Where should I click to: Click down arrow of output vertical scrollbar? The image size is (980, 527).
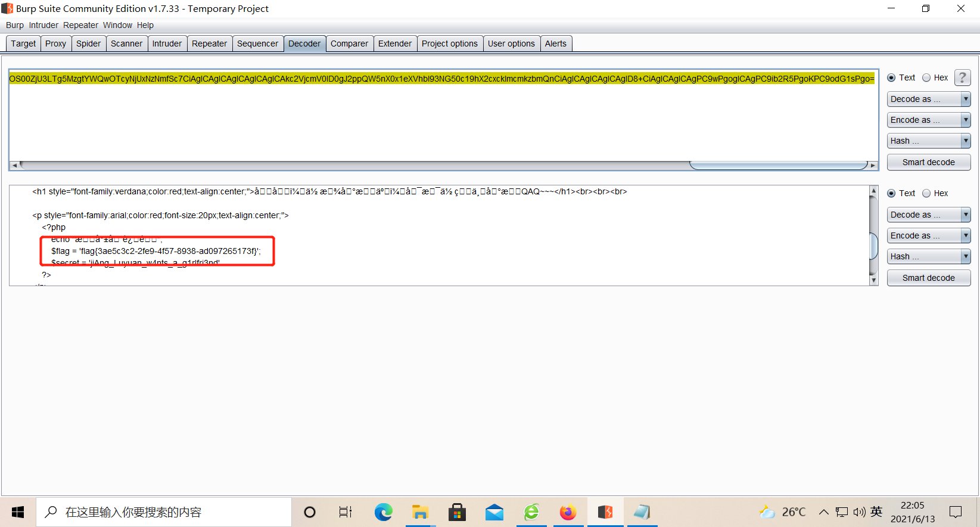[874, 280]
